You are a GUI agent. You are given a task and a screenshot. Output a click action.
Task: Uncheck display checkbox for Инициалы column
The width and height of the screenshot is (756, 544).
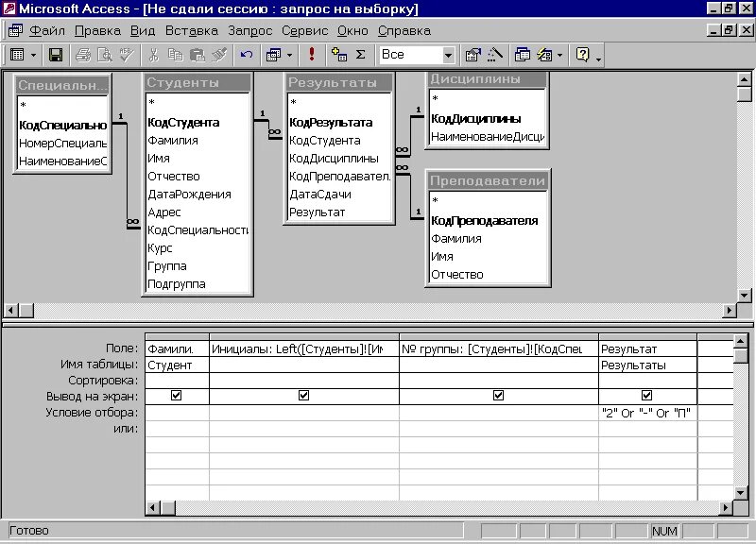pos(303,395)
